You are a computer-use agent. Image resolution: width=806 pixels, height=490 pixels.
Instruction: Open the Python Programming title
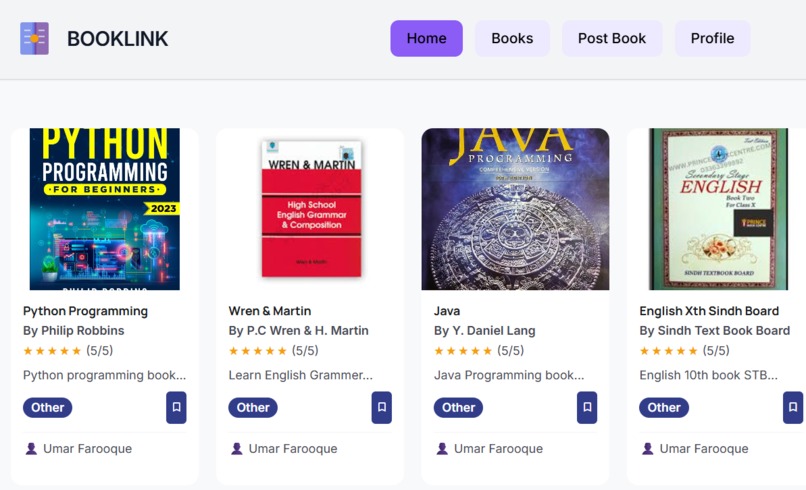pyautogui.click(x=85, y=311)
